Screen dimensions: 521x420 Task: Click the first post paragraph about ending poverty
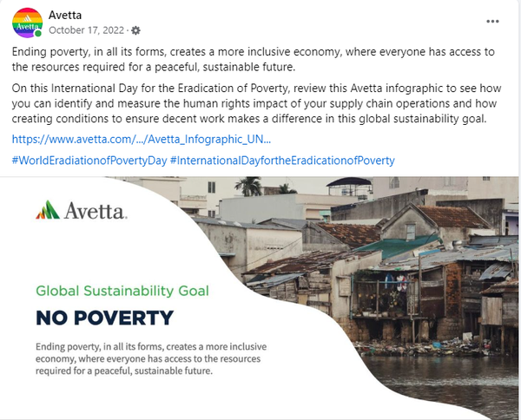pos(260,59)
